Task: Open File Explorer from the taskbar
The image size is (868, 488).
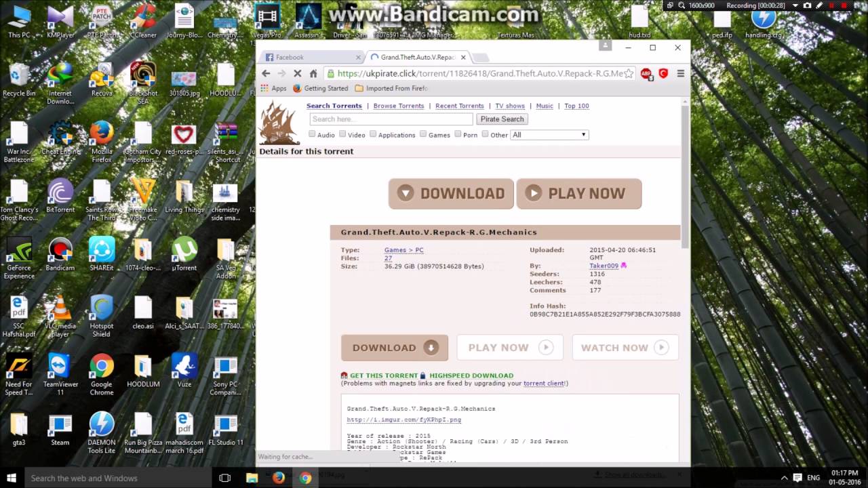Action: (252, 478)
